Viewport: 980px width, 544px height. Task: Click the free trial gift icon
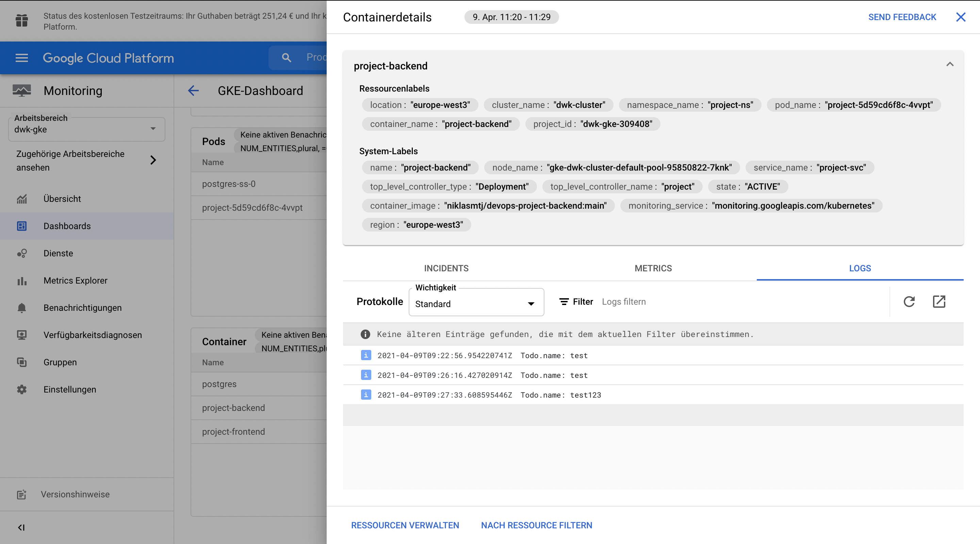coord(22,20)
